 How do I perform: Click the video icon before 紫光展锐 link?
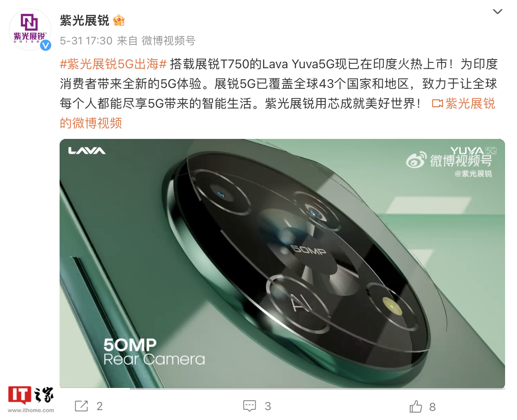(437, 104)
